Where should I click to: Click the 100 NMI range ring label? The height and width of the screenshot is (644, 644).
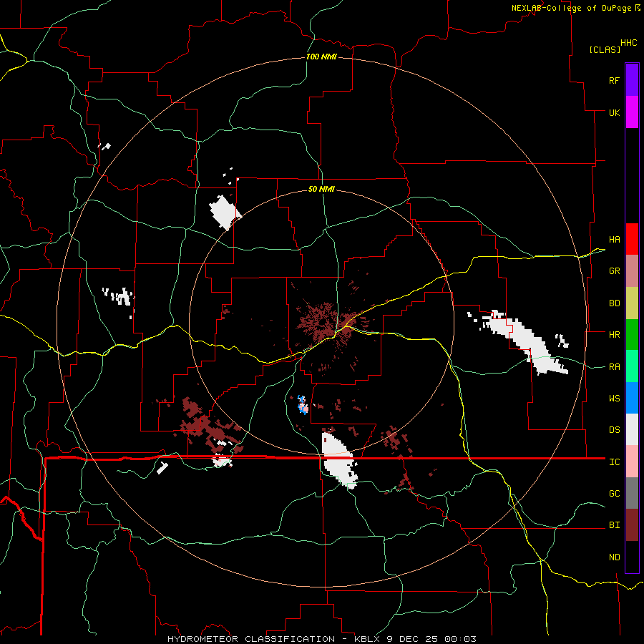click(x=321, y=57)
